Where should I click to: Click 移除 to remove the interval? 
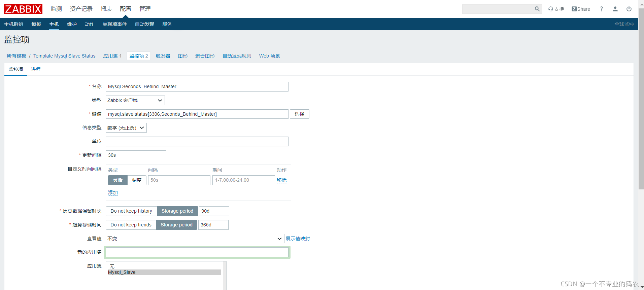[282, 180]
